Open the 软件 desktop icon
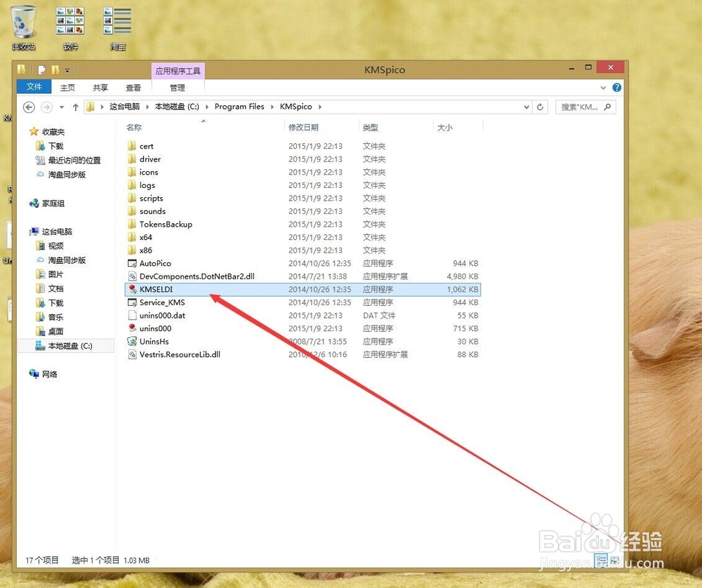Screen dimensions: 702x588 click(70, 28)
